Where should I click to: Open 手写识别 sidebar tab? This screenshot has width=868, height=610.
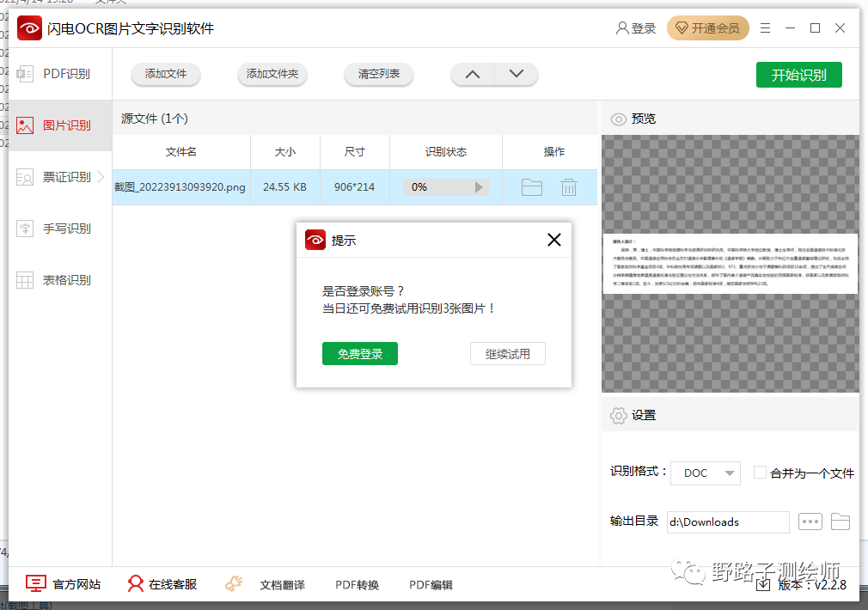tap(60, 228)
